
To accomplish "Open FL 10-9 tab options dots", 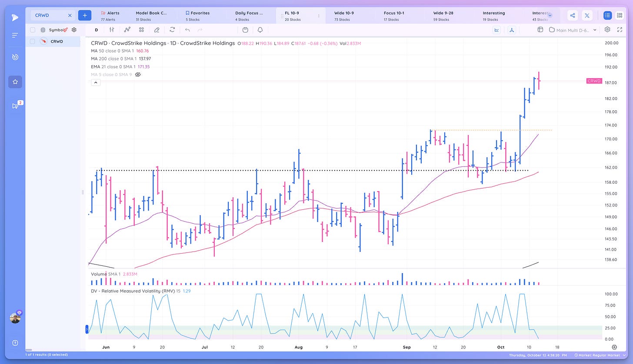I will point(319,16).
